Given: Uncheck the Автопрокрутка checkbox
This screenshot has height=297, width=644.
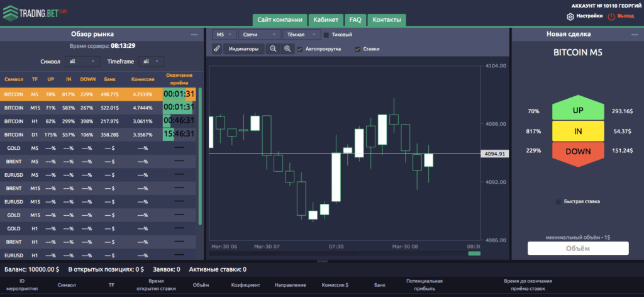Looking at the screenshot, I should (300, 48).
